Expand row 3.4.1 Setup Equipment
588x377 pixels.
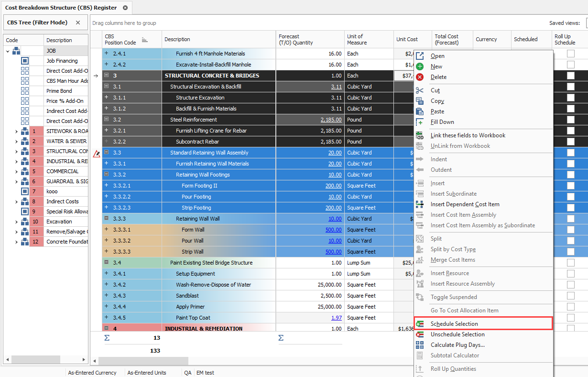107,274
